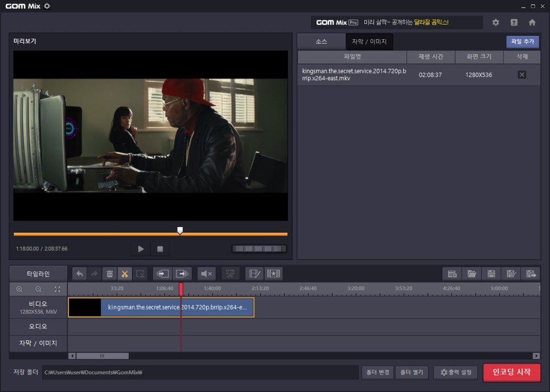Fit timeline to view with expand icon
This screenshot has height=392, width=550.
pos(58,289)
